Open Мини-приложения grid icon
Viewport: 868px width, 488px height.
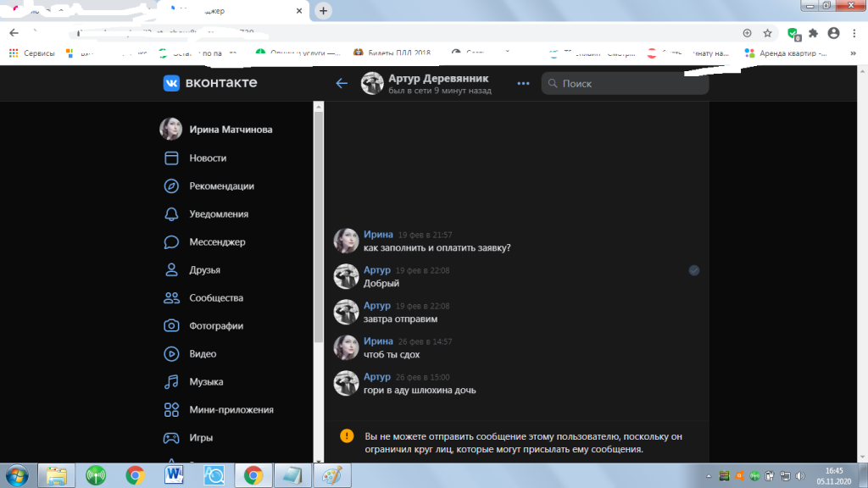[171, 410]
